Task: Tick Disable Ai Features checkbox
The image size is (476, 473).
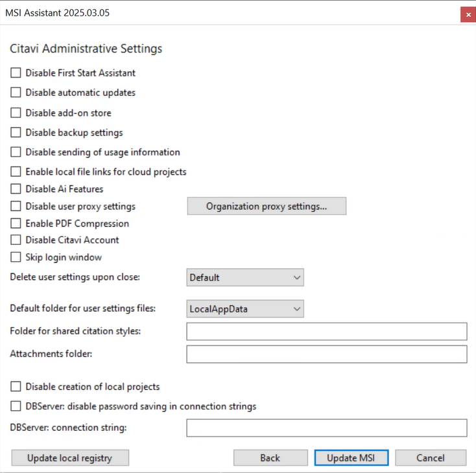Action: coord(16,189)
